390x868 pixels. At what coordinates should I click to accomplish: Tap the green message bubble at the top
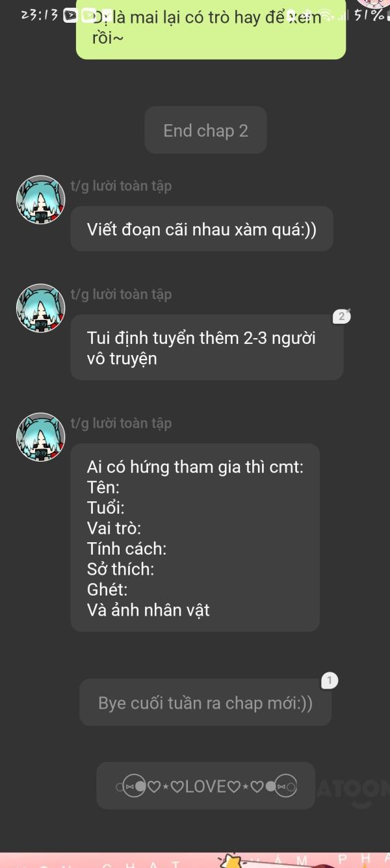pos(211,29)
